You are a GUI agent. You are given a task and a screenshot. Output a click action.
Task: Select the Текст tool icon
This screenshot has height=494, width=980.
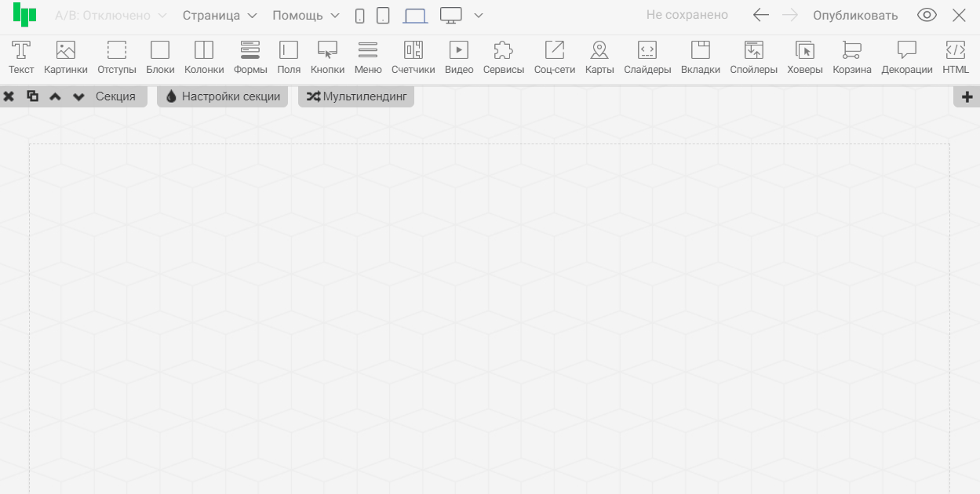(x=21, y=51)
